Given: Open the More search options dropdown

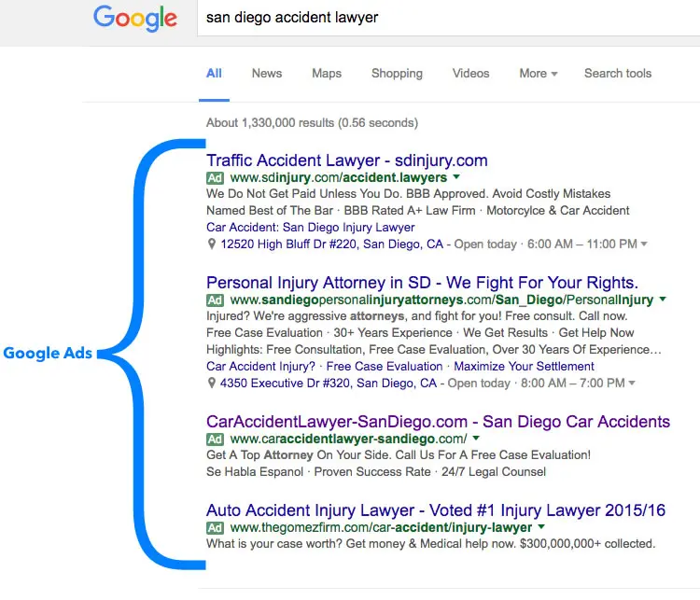Looking at the screenshot, I should tap(538, 74).
